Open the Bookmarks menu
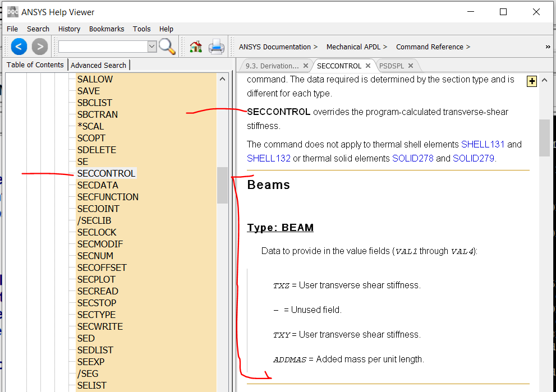This screenshot has width=556, height=392. (107, 29)
